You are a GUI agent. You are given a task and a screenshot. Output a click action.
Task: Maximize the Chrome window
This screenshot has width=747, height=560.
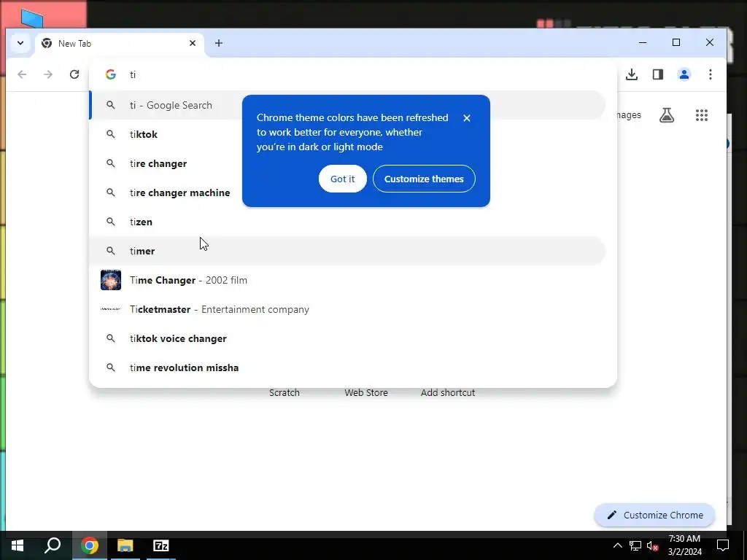(x=676, y=43)
